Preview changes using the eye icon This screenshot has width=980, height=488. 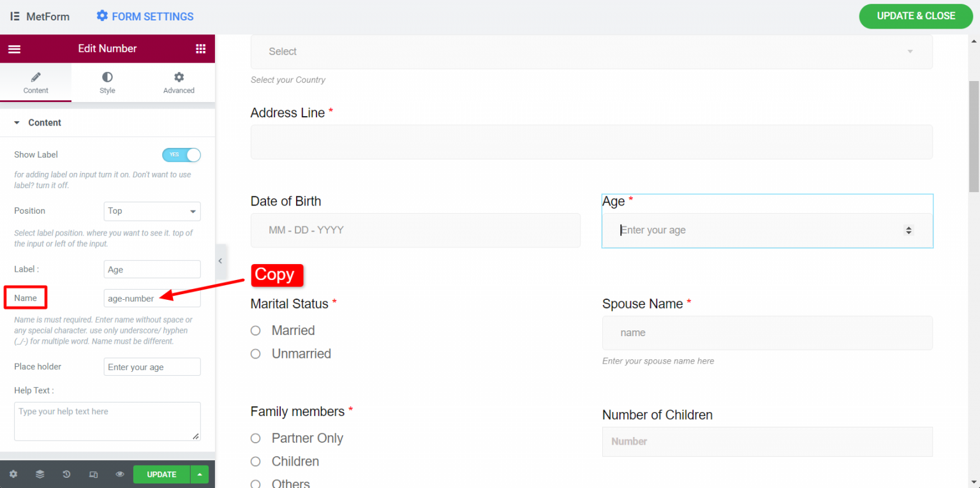(119, 474)
